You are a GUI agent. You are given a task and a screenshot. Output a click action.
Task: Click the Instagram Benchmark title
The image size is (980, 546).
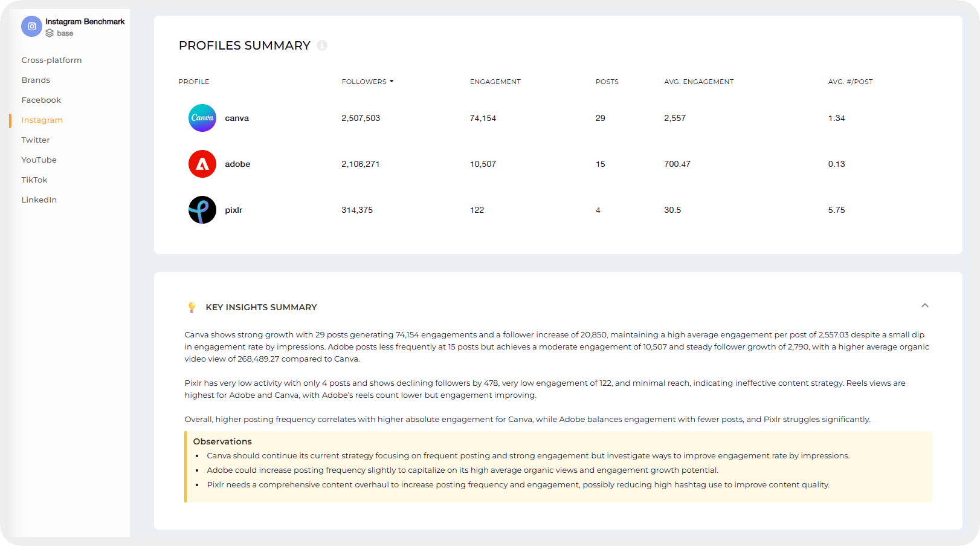(85, 22)
